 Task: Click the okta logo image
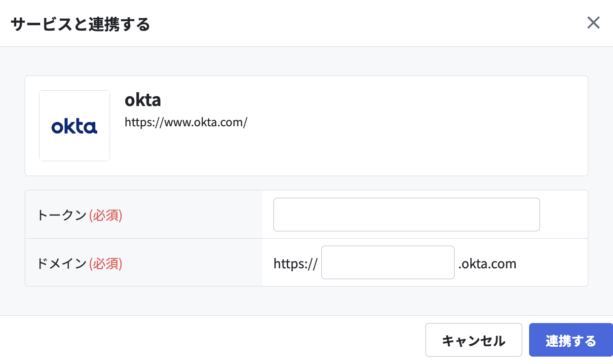(x=75, y=126)
